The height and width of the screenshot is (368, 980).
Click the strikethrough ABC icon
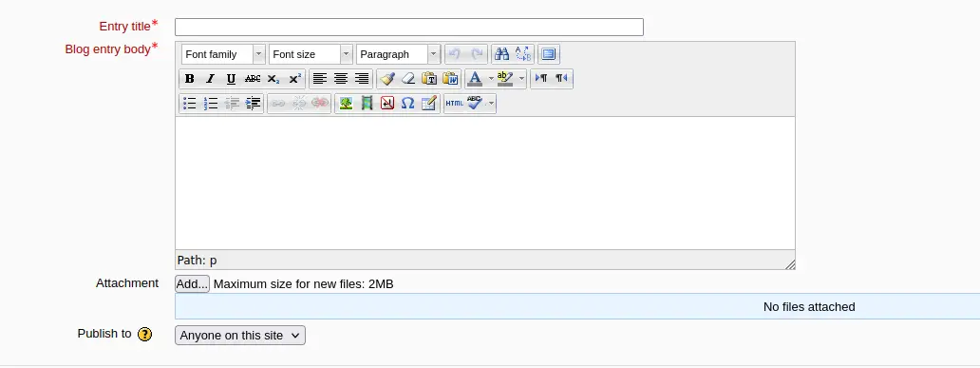click(253, 79)
